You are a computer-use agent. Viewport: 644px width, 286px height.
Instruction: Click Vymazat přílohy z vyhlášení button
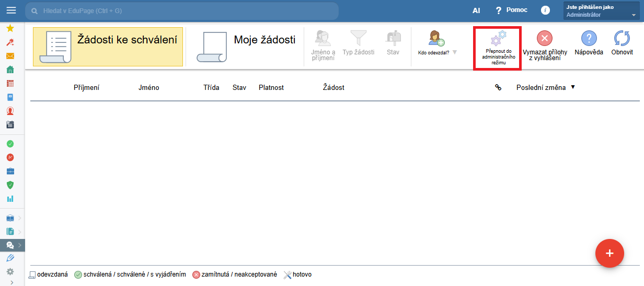coord(545,46)
